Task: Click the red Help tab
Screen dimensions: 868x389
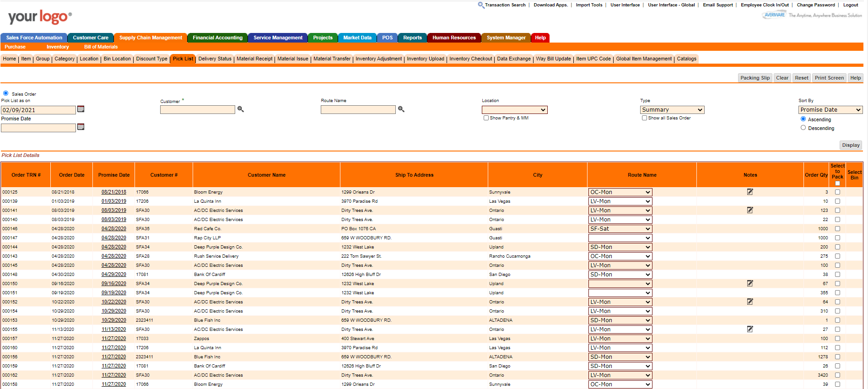Action: (x=540, y=38)
